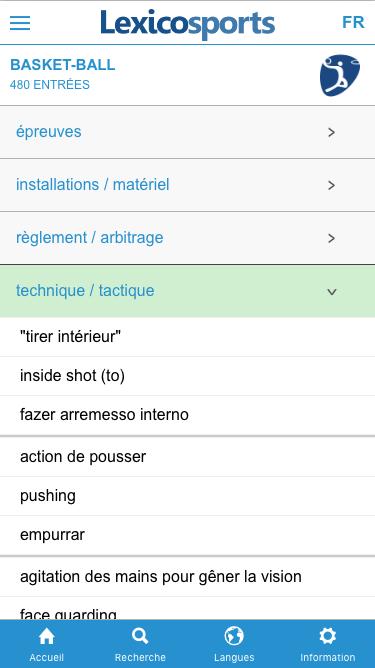Select the inside shot (to) entry
The image size is (375, 668).
click(x=188, y=376)
